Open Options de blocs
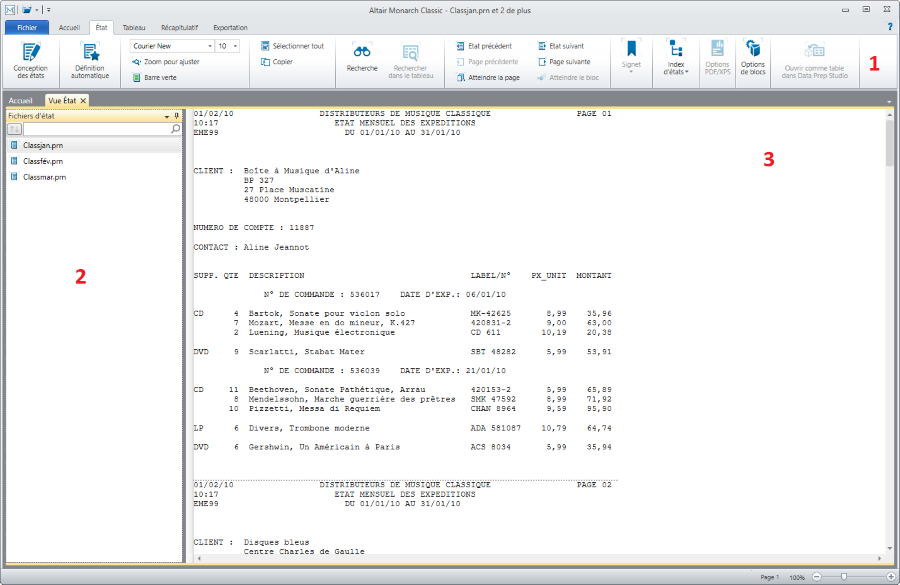Viewport: 900px width, 585px height. tap(752, 60)
